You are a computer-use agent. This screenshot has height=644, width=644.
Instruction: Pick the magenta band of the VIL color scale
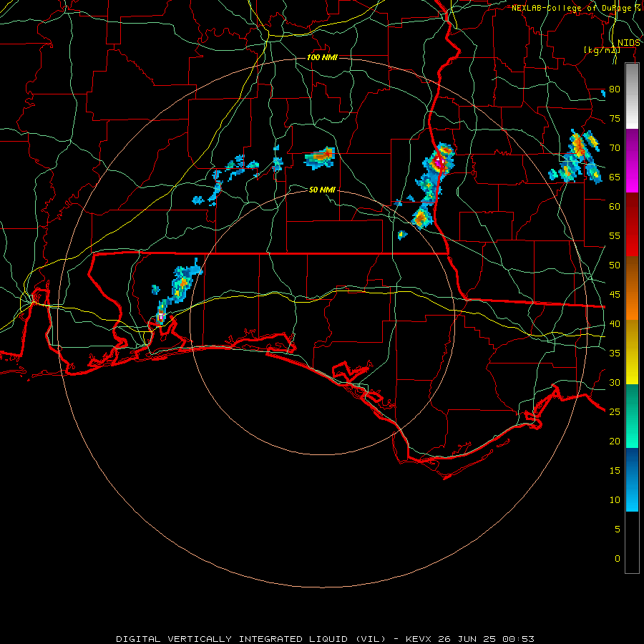[x=632, y=160]
